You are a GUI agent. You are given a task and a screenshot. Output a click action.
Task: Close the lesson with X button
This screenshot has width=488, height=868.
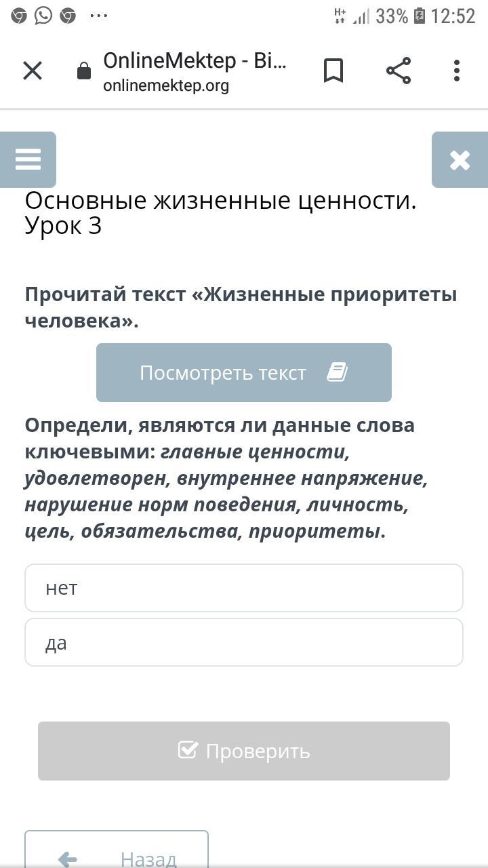coord(460,160)
